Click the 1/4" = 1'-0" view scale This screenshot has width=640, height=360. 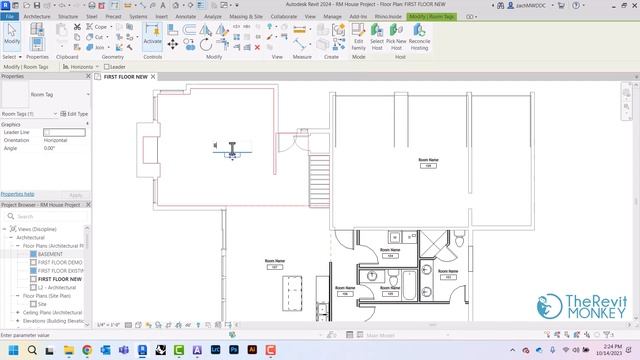point(108,325)
